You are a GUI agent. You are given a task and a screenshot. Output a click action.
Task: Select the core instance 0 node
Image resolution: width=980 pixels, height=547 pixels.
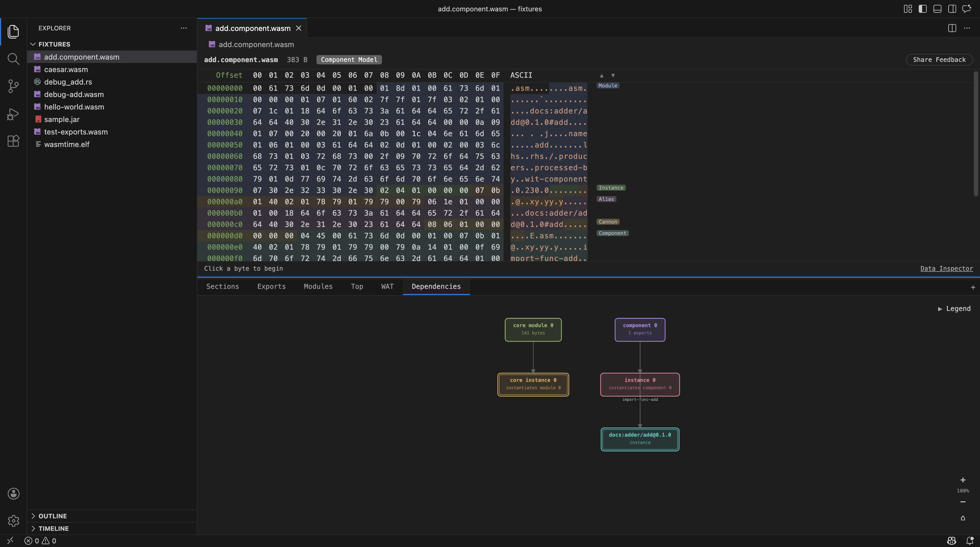pyautogui.click(x=533, y=384)
